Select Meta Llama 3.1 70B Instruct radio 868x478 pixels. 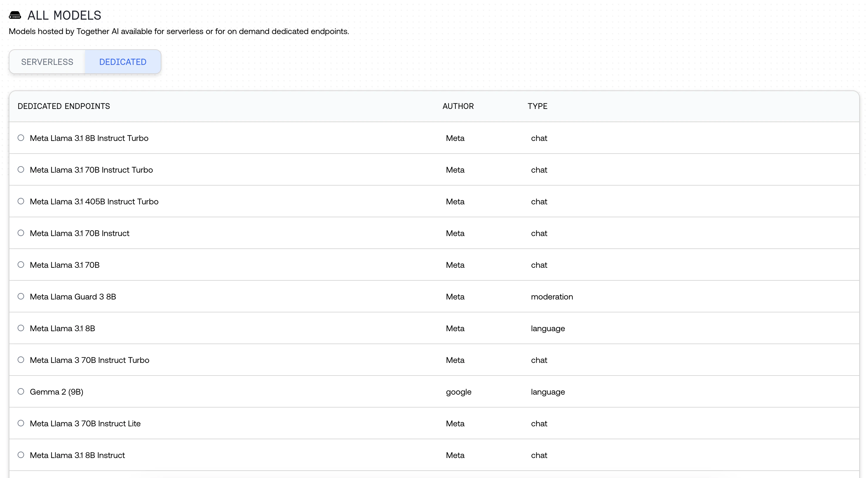(x=21, y=233)
